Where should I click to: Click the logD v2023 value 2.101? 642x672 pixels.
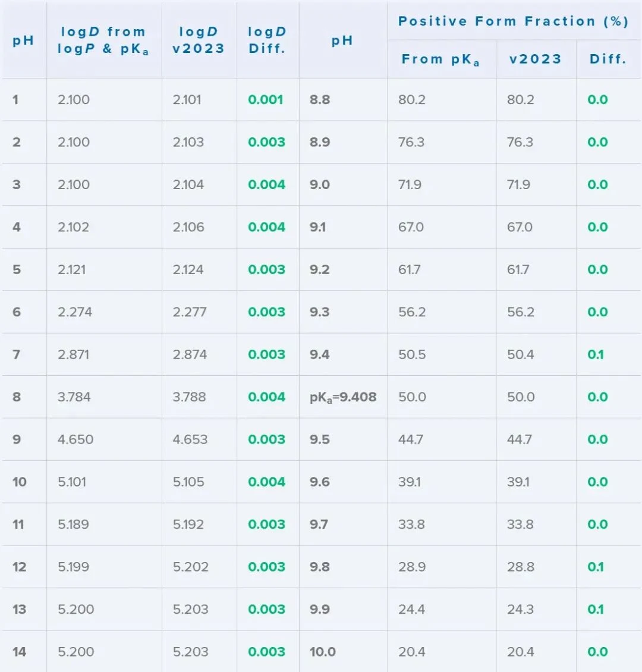pos(187,100)
